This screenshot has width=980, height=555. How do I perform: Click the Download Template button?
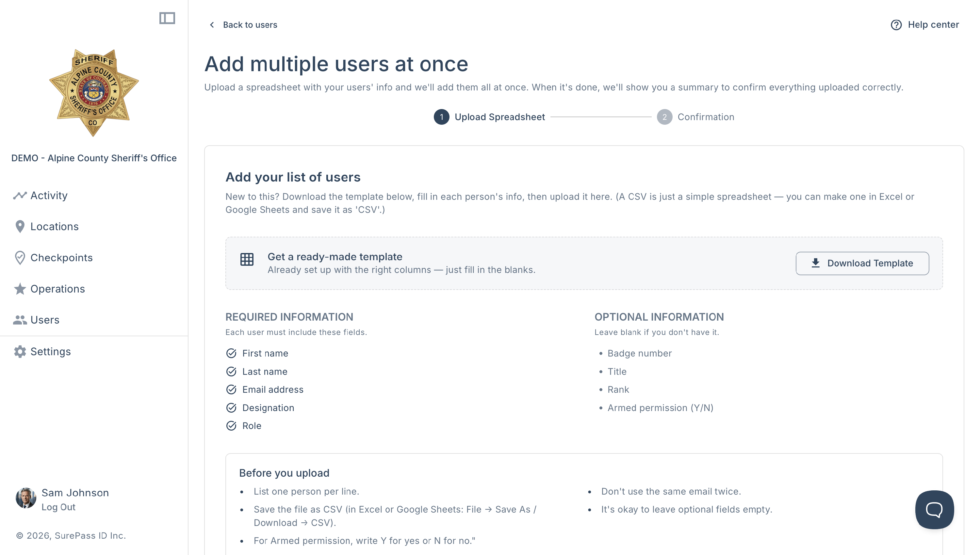862,263
